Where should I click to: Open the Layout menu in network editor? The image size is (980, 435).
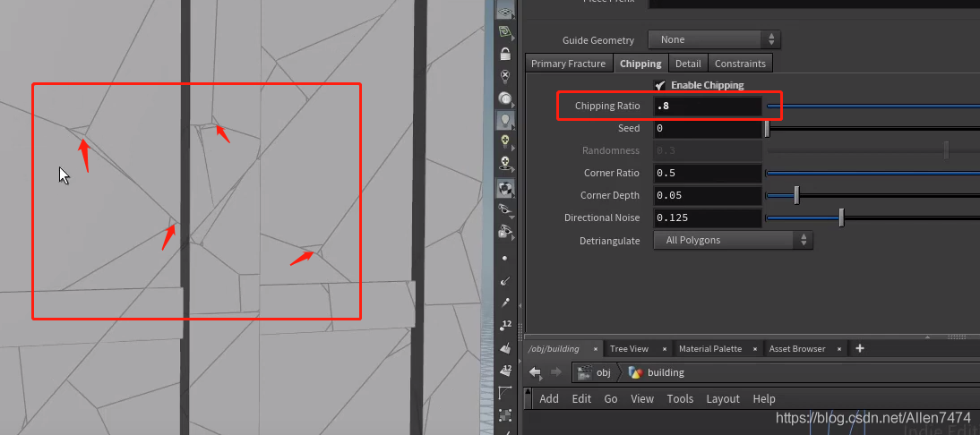point(722,399)
